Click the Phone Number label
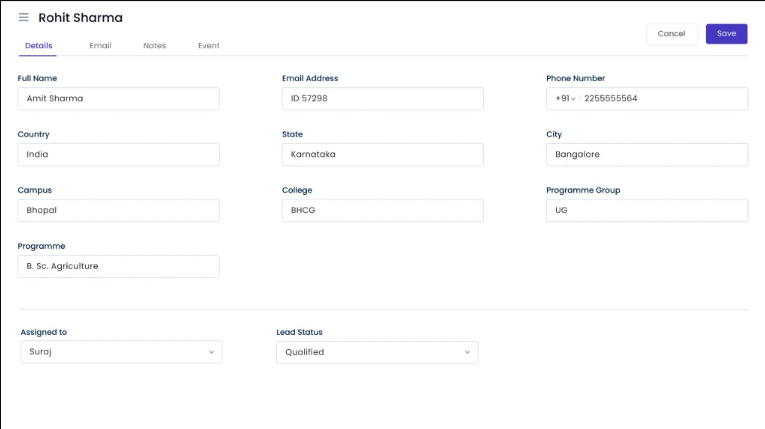765x429 pixels. [x=575, y=78]
